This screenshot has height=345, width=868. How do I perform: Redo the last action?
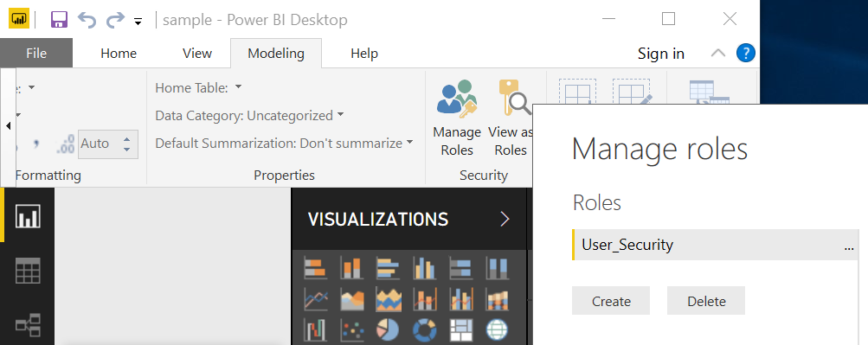(115, 21)
